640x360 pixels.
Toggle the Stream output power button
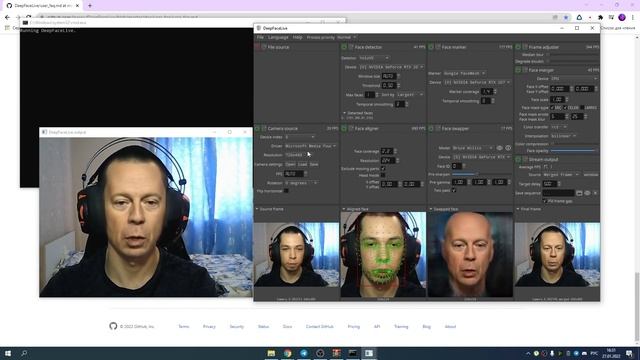point(518,159)
